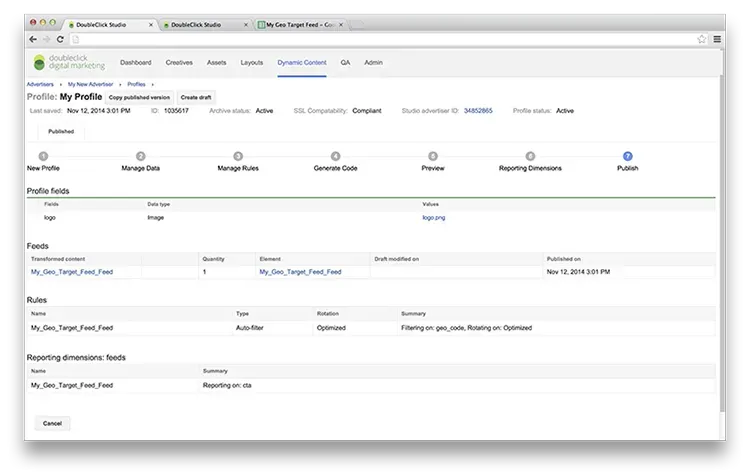Screen dimensions: 750x476
Task: Go to step 1 New Profile
Action: point(43,157)
